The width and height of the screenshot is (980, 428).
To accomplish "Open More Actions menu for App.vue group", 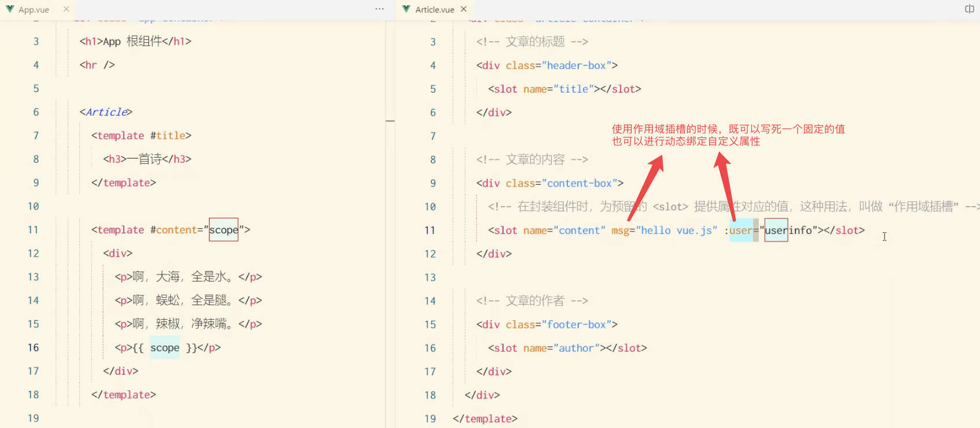I will (380, 9).
